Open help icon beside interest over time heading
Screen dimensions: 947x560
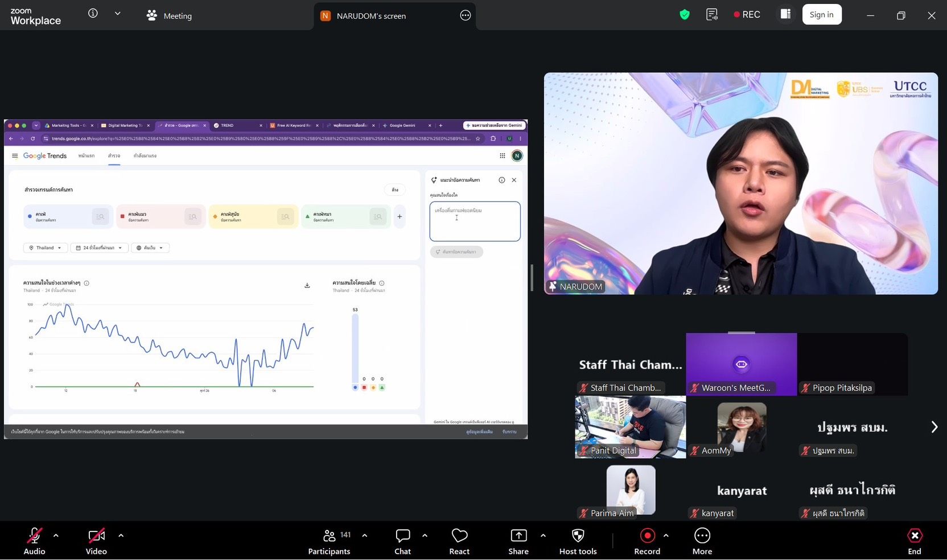(87, 283)
